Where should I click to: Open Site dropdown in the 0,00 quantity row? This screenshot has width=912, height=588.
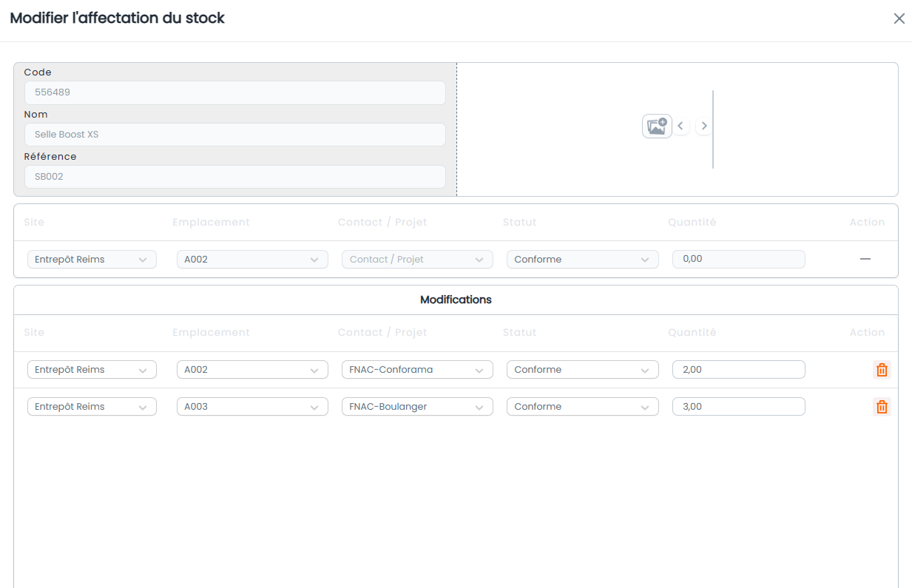(x=92, y=260)
